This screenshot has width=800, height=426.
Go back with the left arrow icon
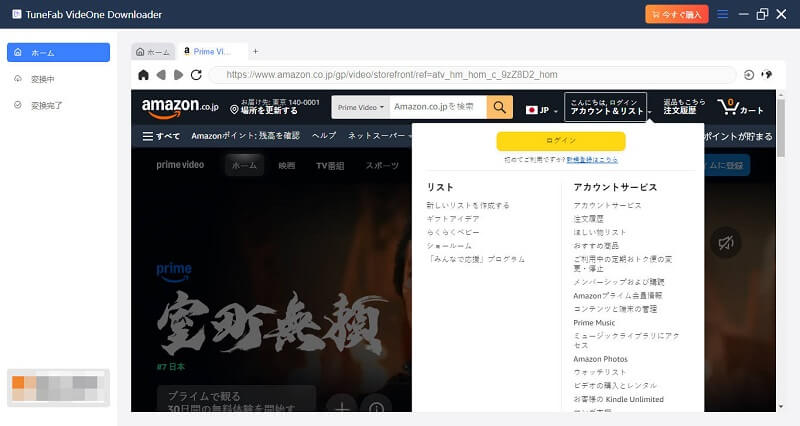click(x=161, y=75)
